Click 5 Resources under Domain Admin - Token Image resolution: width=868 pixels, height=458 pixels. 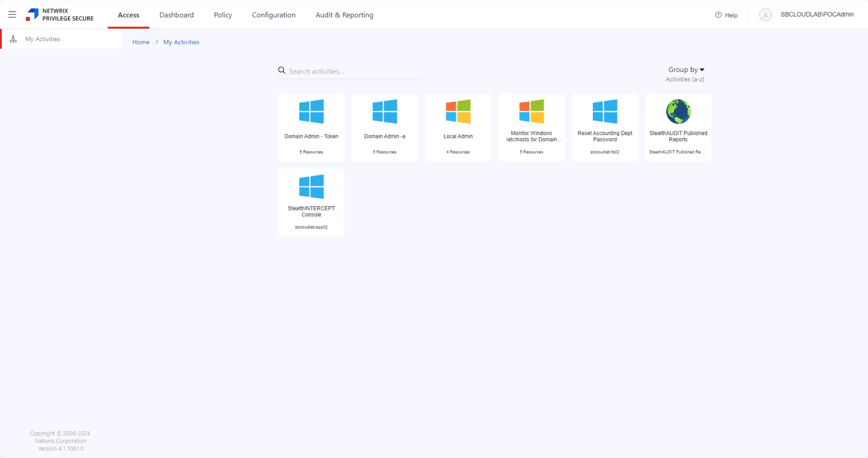click(x=311, y=152)
